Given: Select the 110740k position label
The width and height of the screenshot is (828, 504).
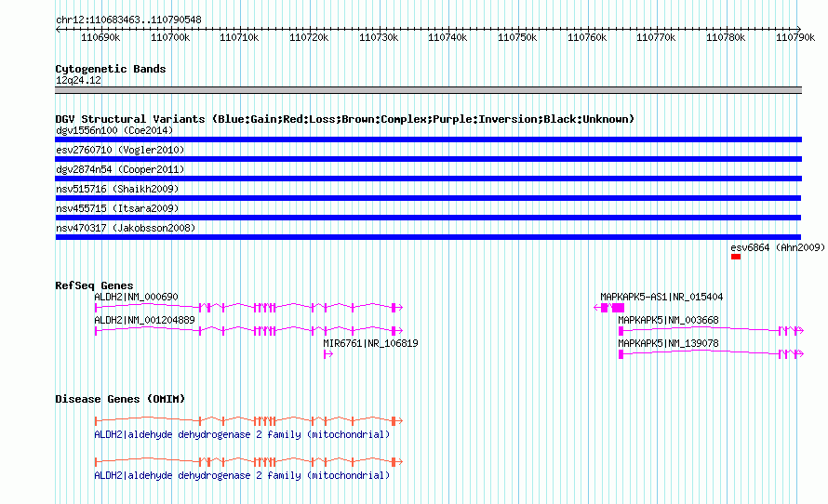Looking at the screenshot, I should (447, 37).
